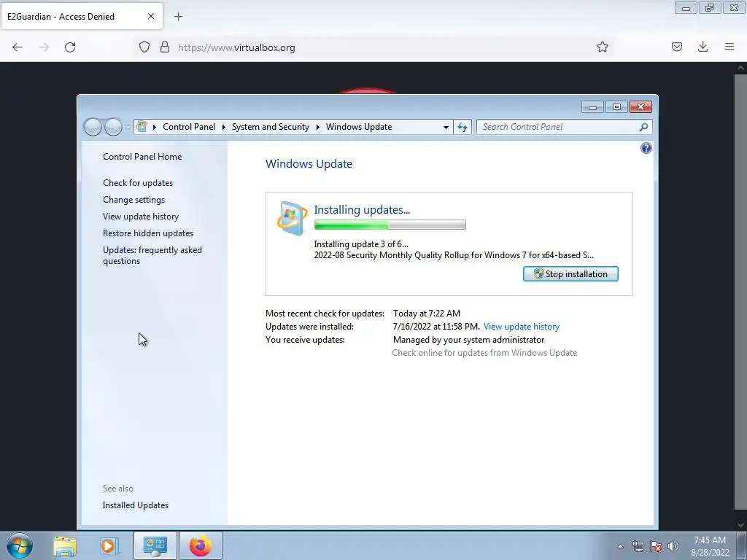
Task: Click the Firefox back arrow button
Action: coord(18,47)
